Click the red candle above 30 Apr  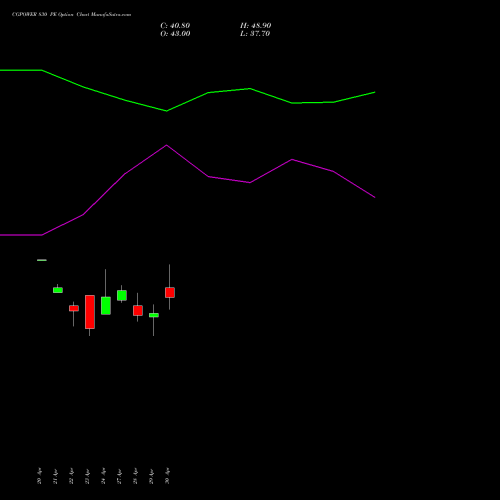point(170,292)
